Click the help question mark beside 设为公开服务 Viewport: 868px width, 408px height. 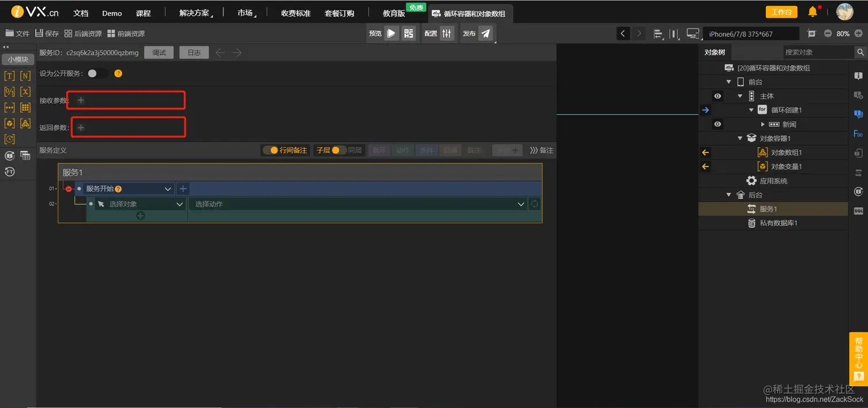118,73
